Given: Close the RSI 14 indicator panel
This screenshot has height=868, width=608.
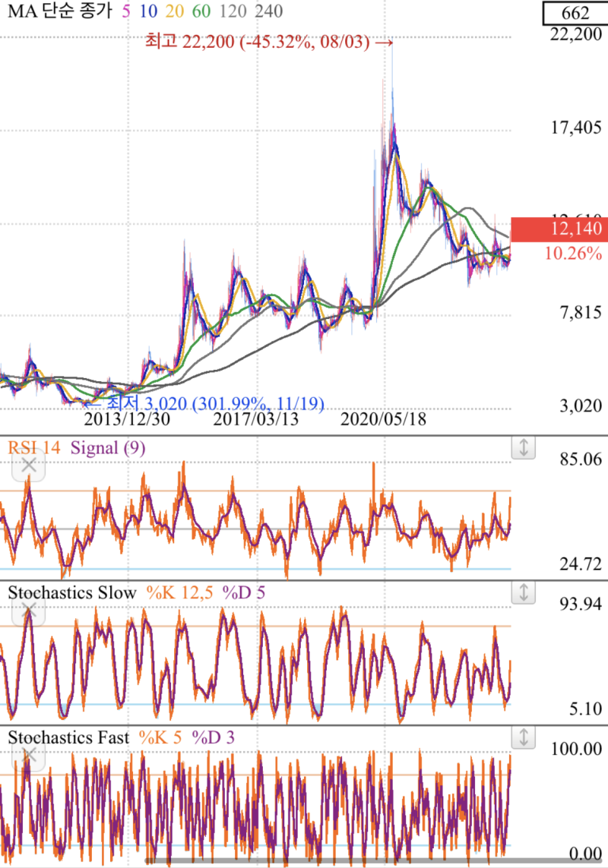Looking at the screenshot, I should (28, 466).
